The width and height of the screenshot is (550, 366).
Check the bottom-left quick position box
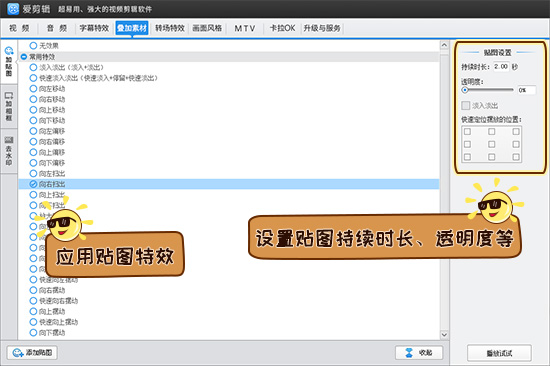pyautogui.click(x=468, y=157)
